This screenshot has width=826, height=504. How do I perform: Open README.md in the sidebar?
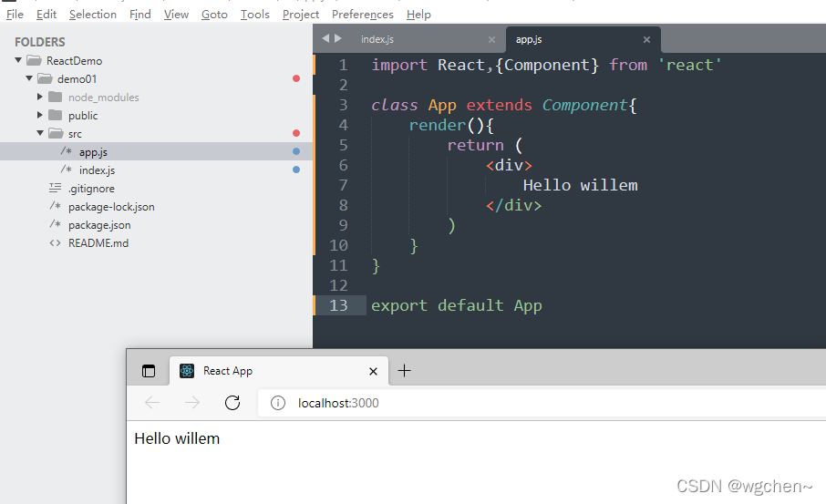coord(156,242)
